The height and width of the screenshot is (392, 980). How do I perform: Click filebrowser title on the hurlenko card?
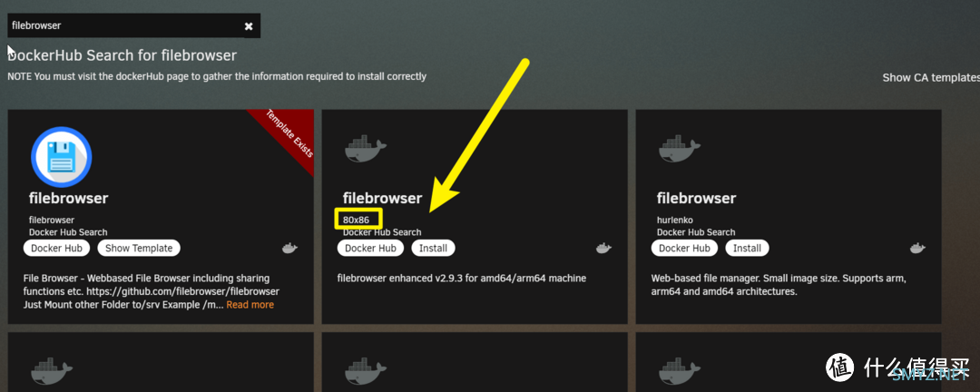pos(696,198)
